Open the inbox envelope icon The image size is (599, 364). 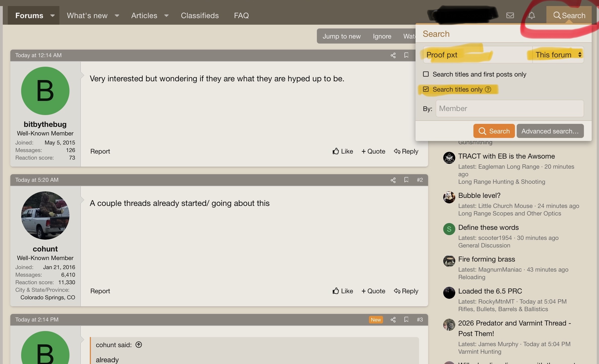510,15
